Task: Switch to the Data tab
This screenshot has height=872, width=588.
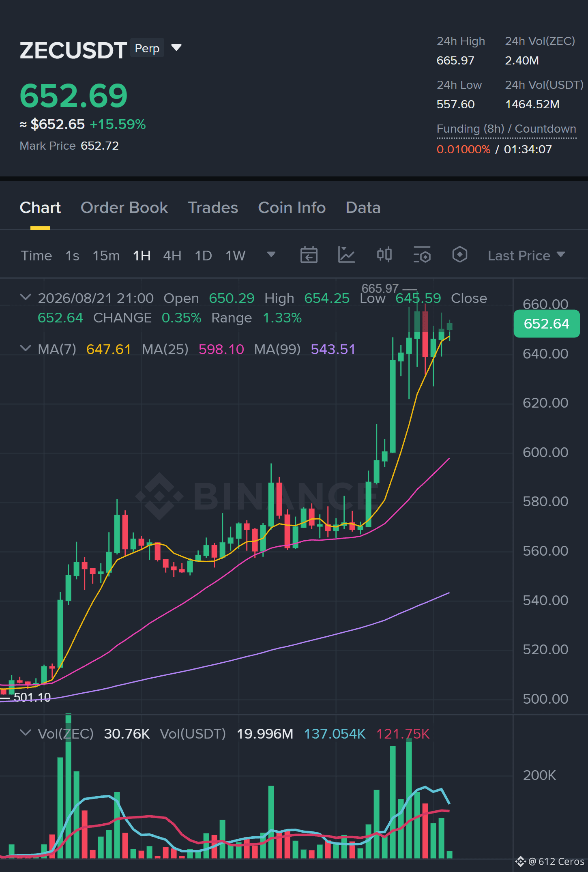Action: (x=363, y=208)
